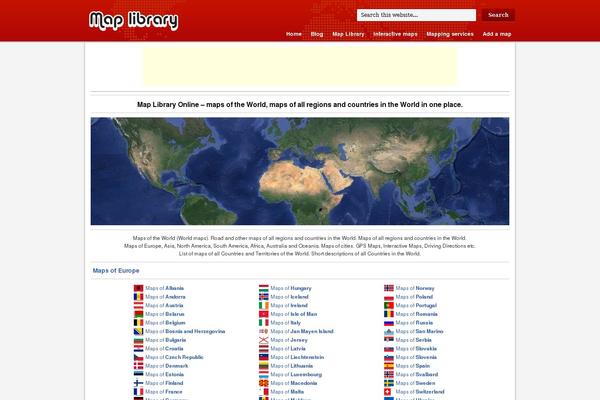This screenshot has width=600, height=400.
Task: Go to the Home menu item
Action: (x=293, y=34)
